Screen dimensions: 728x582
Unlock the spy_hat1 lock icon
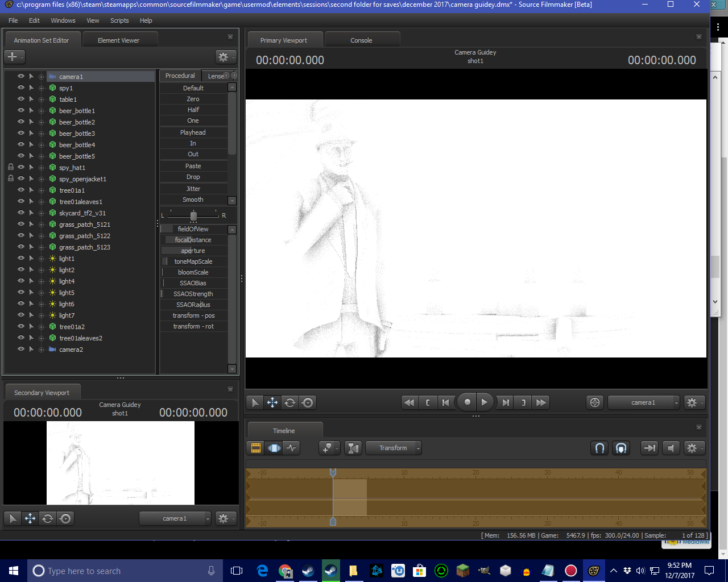tap(11, 167)
